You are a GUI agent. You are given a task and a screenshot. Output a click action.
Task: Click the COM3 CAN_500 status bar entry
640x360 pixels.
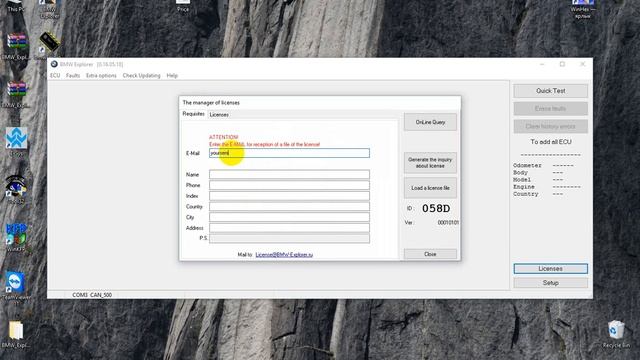(92, 295)
